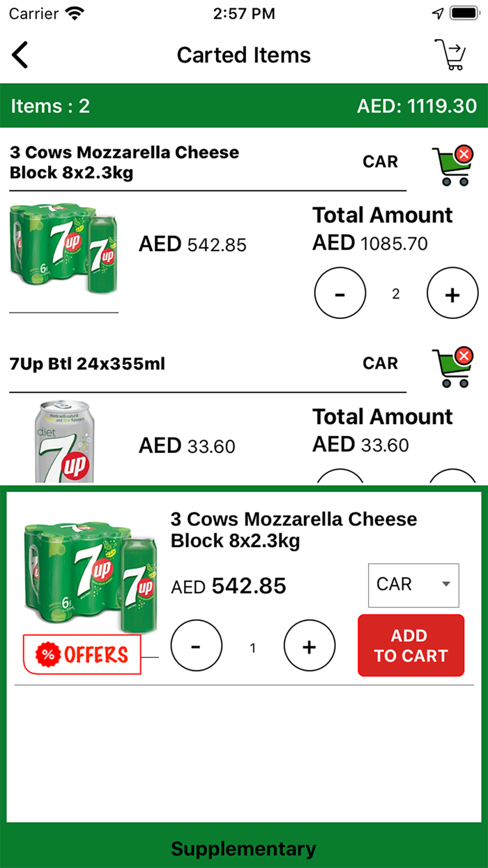Image resolution: width=488 pixels, height=868 pixels.
Task: Select the CAR unit for Mozzarella Cheese item
Action: (x=380, y=161)
